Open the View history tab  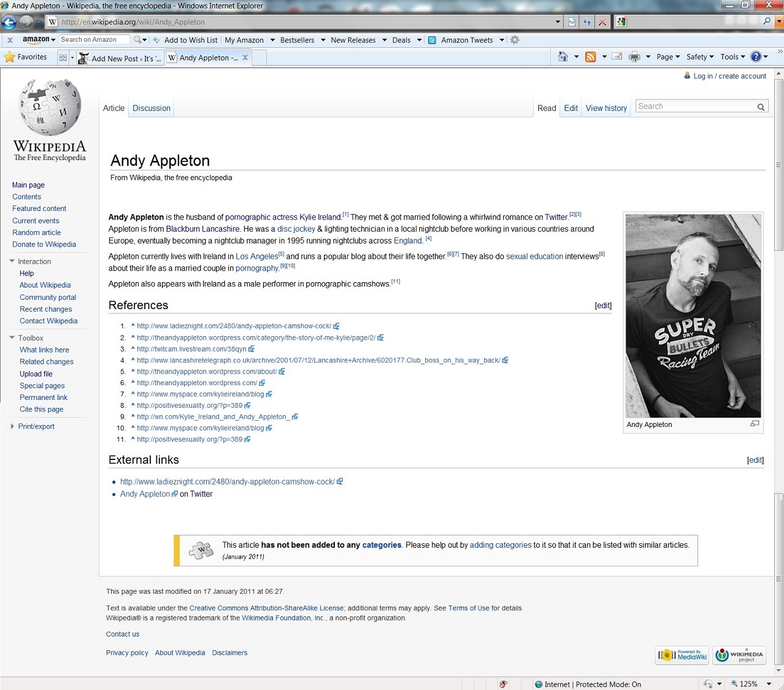(x=606, y=109)
